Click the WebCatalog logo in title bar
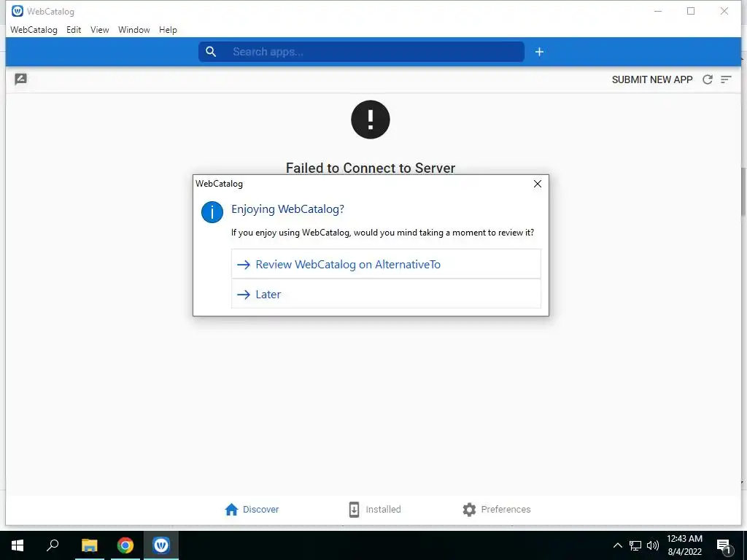The image size is (747, 560). 18,11
